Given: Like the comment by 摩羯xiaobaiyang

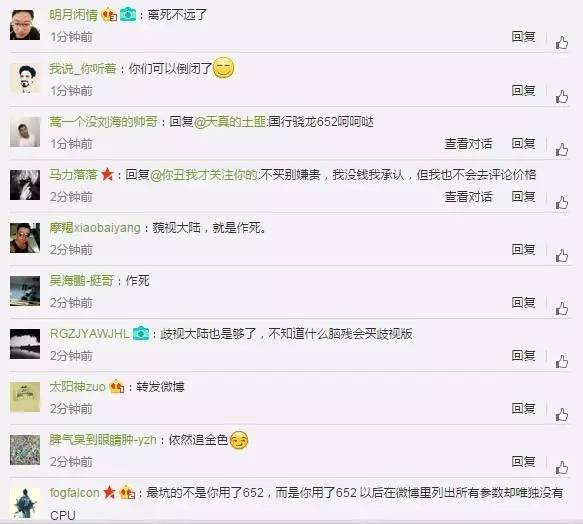Looking at the screenshot, I should tap(562, 255).
